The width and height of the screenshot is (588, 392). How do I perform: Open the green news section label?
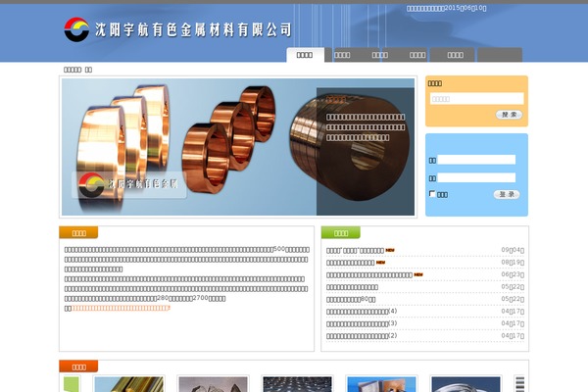click(340, 232)
